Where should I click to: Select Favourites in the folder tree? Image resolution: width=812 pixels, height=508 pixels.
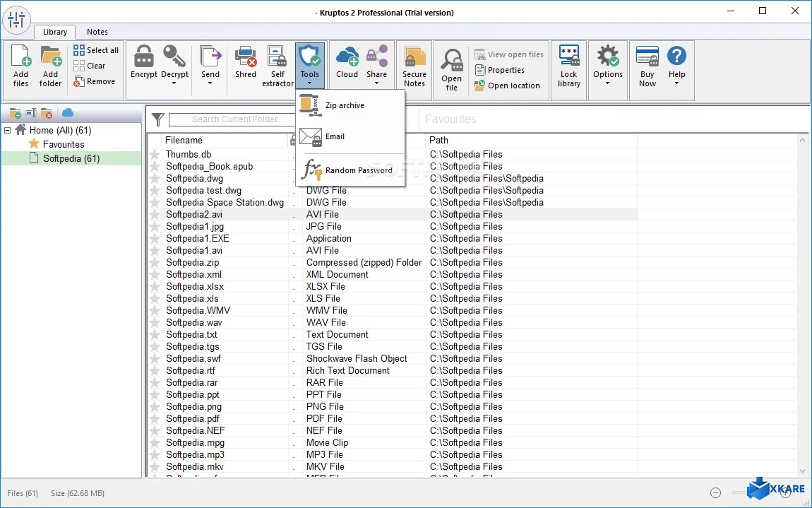(63, 144)
